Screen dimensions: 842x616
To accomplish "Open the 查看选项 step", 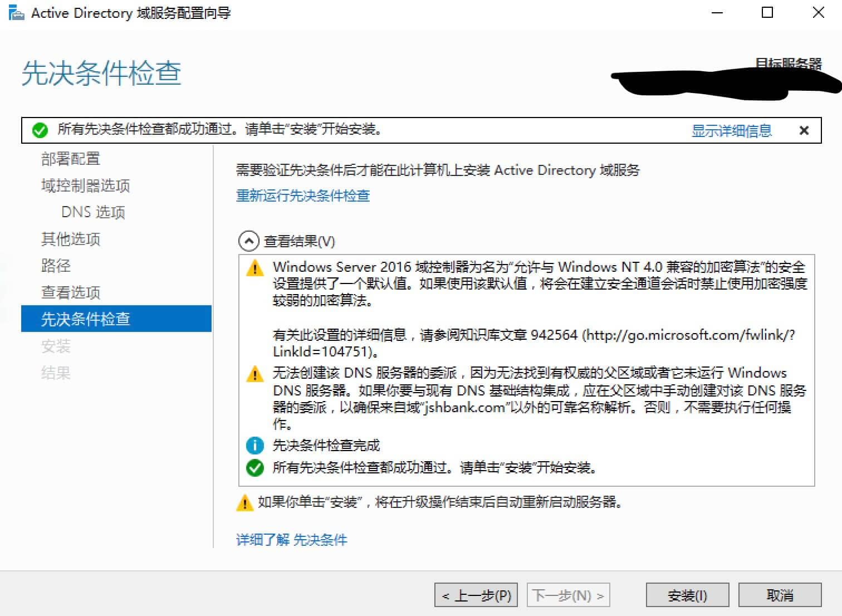I will (x=71, y=292).
